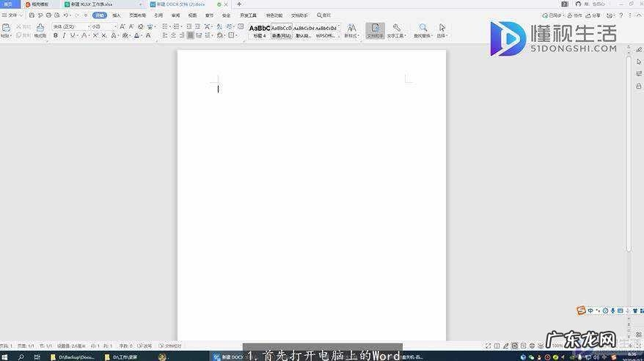
Task: Switch to the References ribbon tab
Action: pyautogui.click(x=158, y=15)
